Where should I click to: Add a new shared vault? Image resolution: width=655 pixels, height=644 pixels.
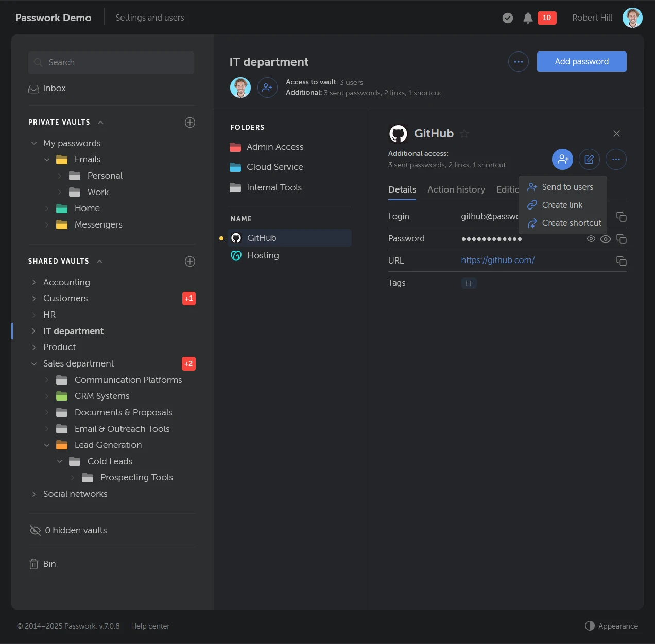(x=190, y=262)
